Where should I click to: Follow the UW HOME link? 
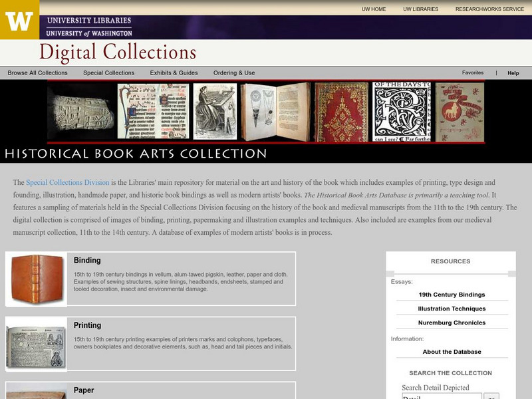pyautogui.click(x=374, y=9)
